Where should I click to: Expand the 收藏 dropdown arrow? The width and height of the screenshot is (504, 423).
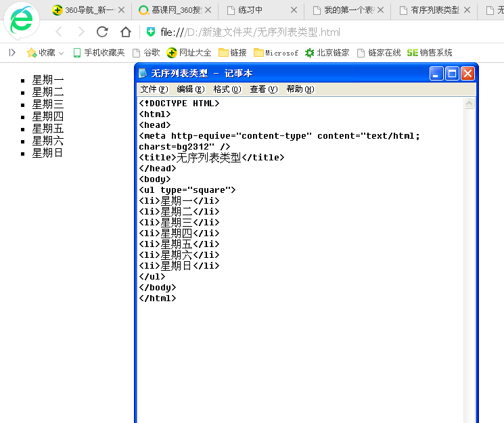click(x=62, y=53)
